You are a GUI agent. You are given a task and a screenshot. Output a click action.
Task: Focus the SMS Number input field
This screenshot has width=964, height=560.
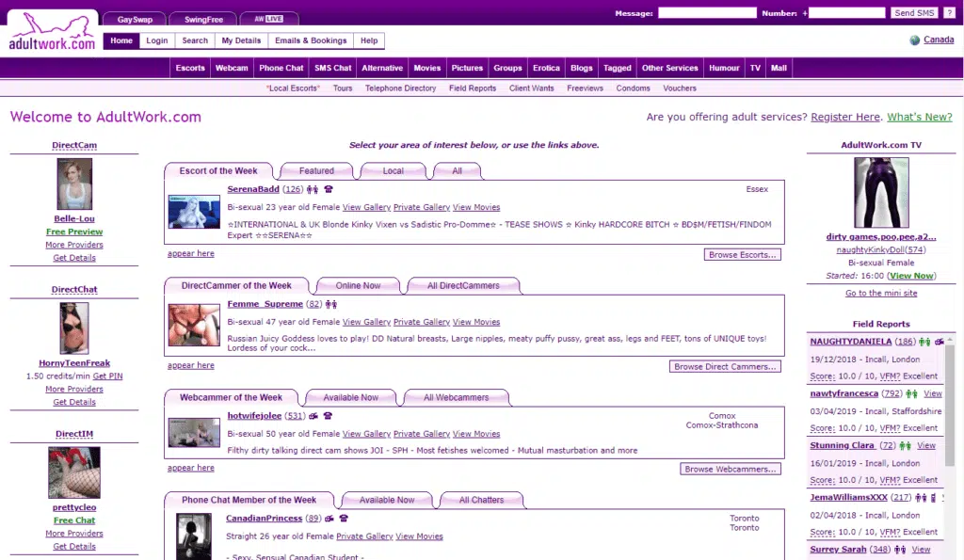pos(846,13)
